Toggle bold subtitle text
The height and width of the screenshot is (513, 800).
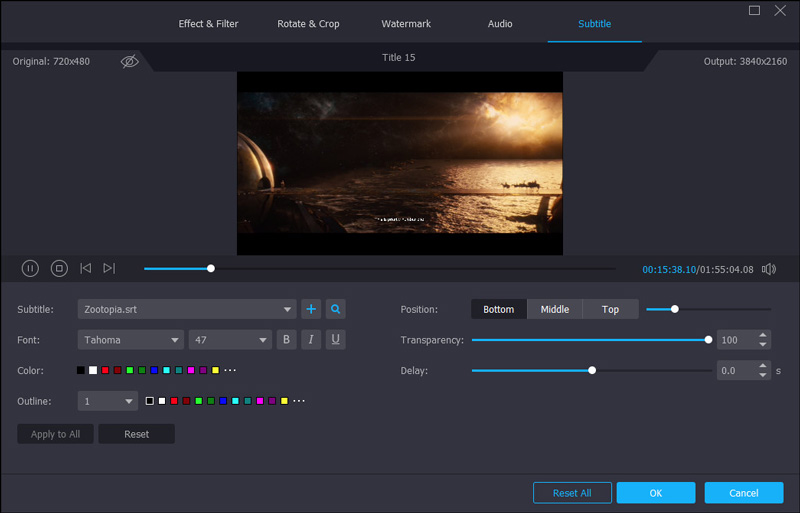(286, 340)
